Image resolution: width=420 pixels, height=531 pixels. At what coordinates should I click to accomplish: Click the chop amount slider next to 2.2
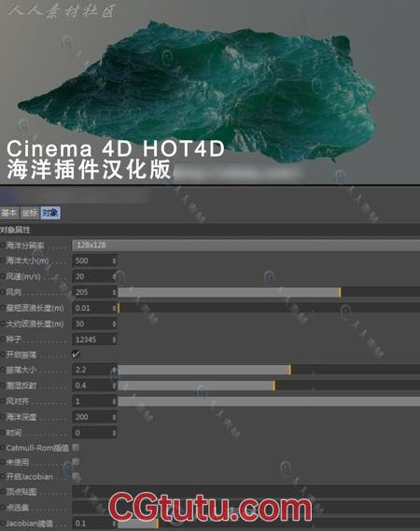269,370
